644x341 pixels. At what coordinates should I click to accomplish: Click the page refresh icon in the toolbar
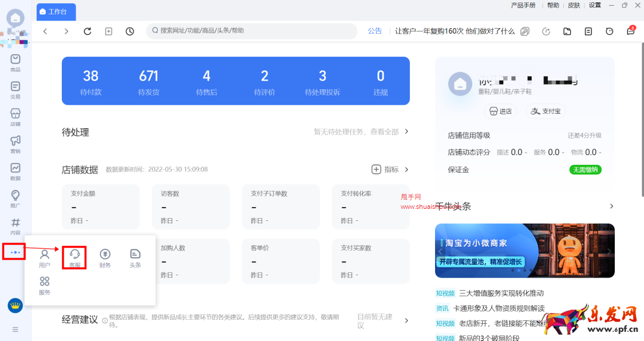(x=87, y=31)
